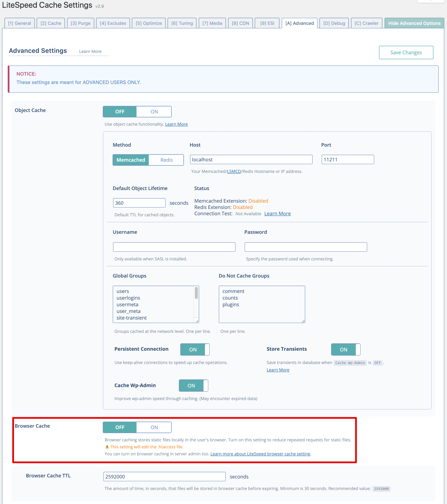Click the Port input field
Screen dimensions: 447x504
point(348,160)
